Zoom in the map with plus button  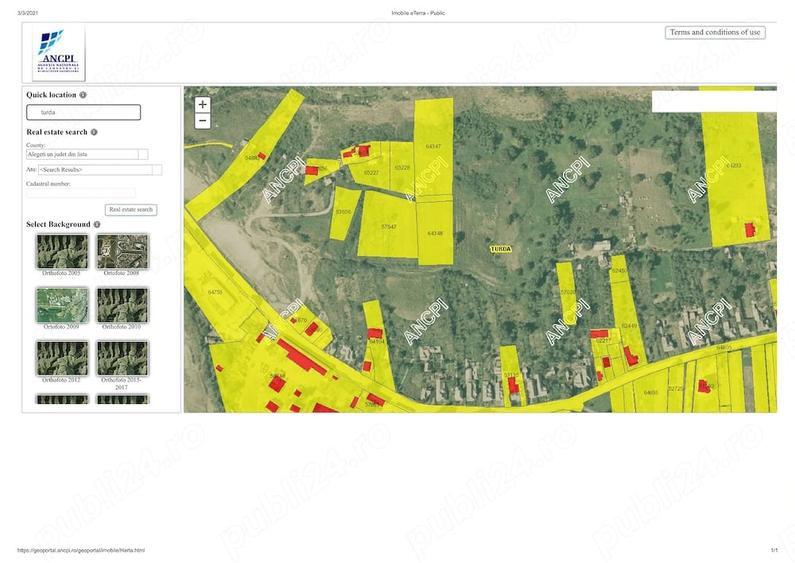click(202, 104)
